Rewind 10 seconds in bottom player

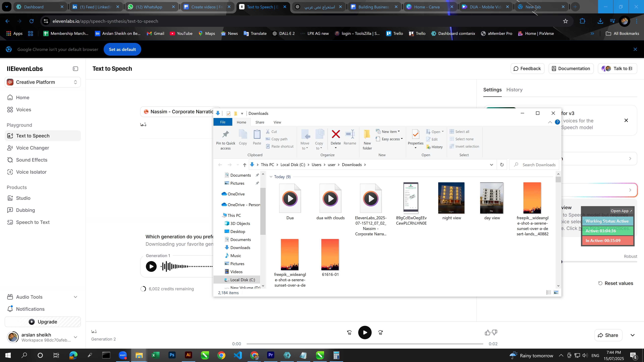pos(349,333)
